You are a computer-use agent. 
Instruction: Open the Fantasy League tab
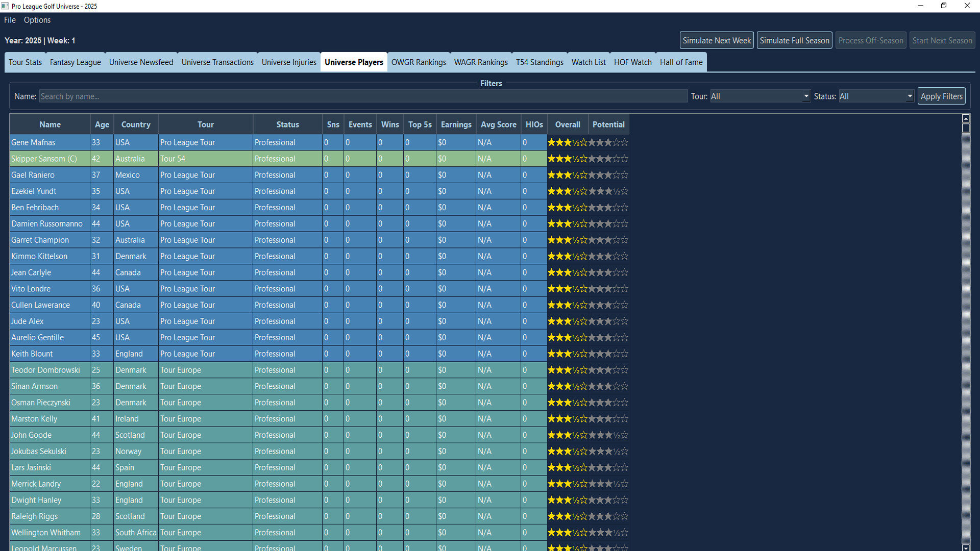coord(75,62)
